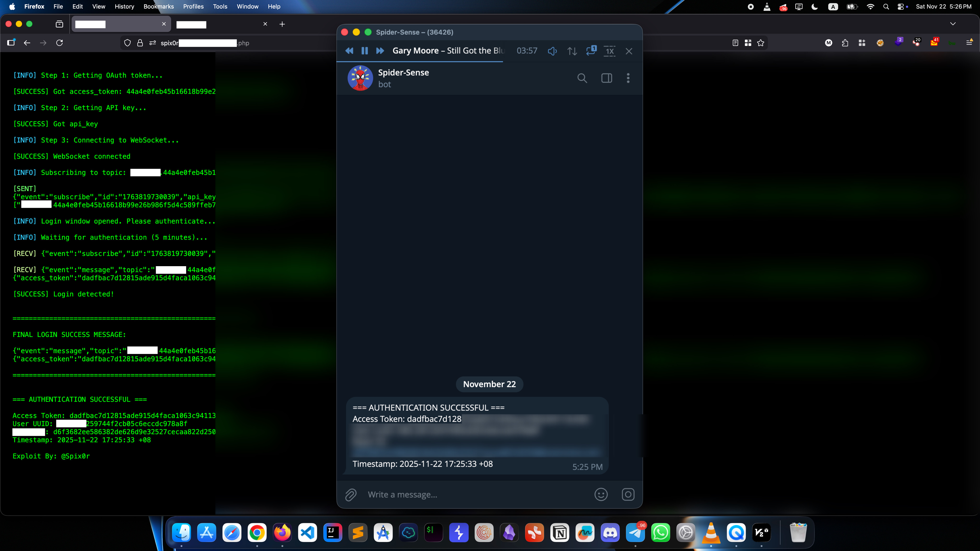This screenshot has width=980, height=551.
Task: Reload the current Firefox page
Action: click(59, 43)
